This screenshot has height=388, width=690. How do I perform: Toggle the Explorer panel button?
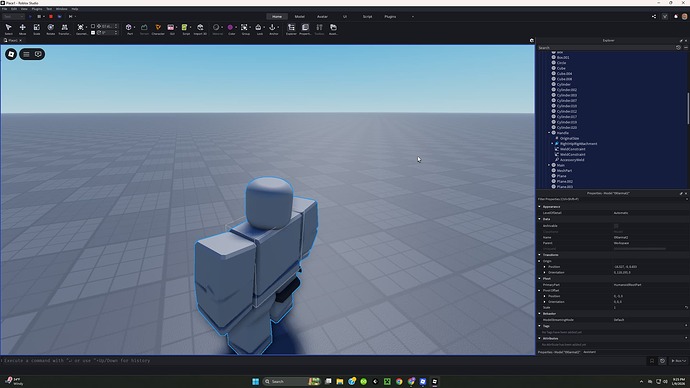(291, 29)
